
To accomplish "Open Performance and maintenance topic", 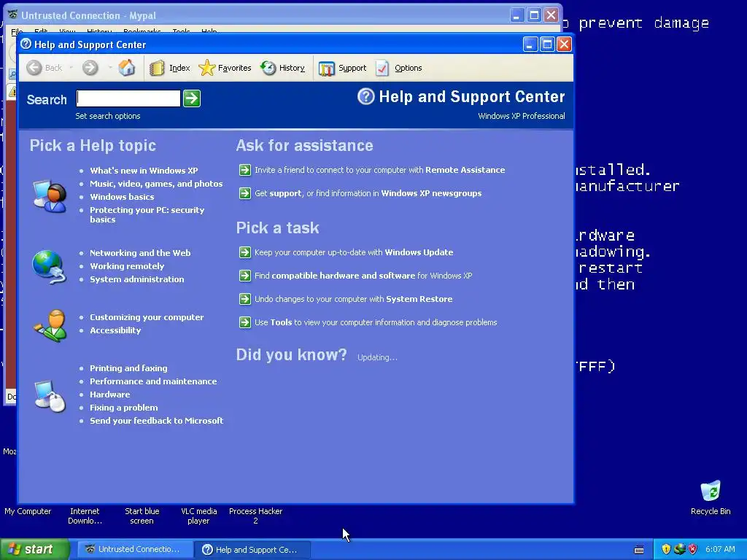I will pos(153,381).
